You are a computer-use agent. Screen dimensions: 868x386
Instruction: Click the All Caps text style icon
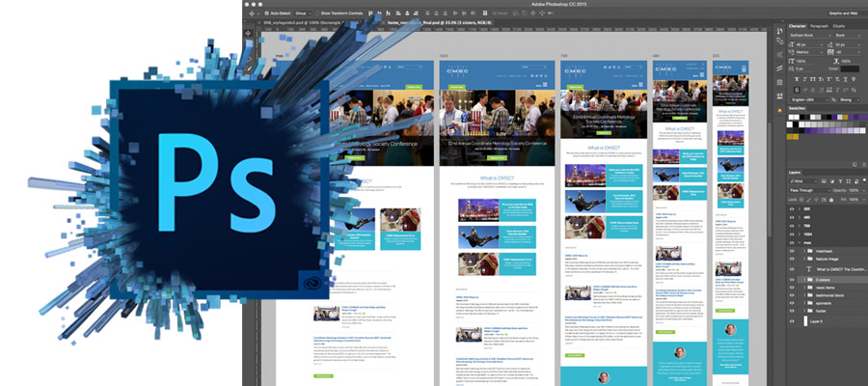point(813,79)
